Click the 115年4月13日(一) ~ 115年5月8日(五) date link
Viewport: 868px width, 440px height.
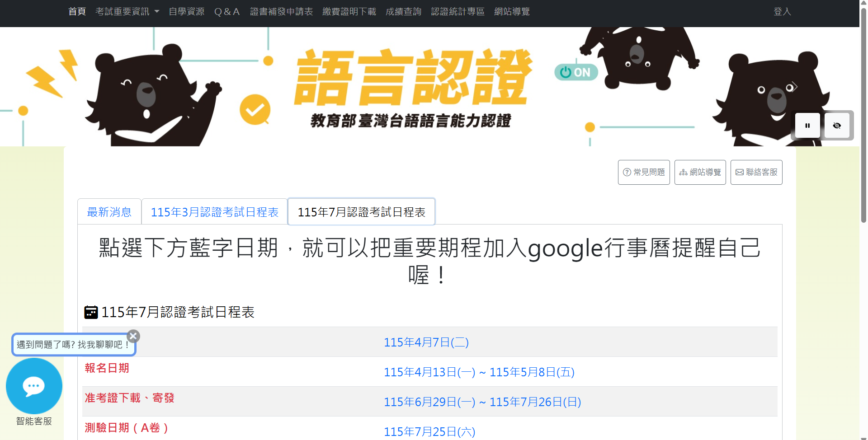(x=479, y=372)
